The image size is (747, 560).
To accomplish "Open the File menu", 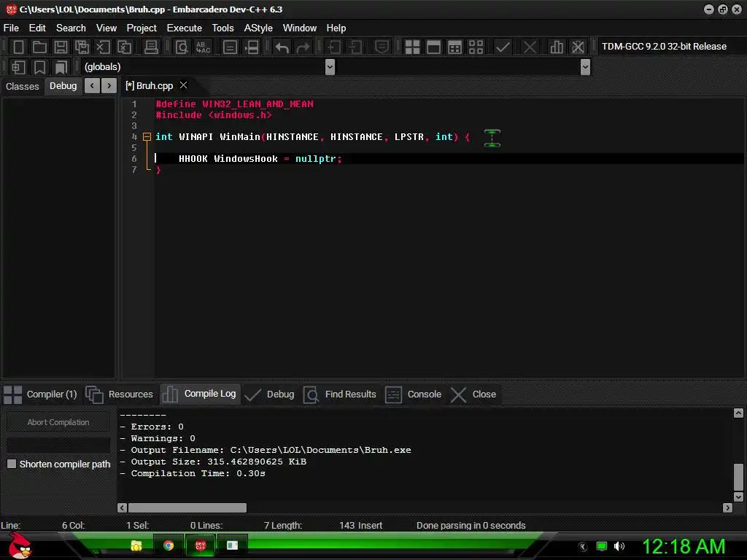I will click(x=11, y=28).
